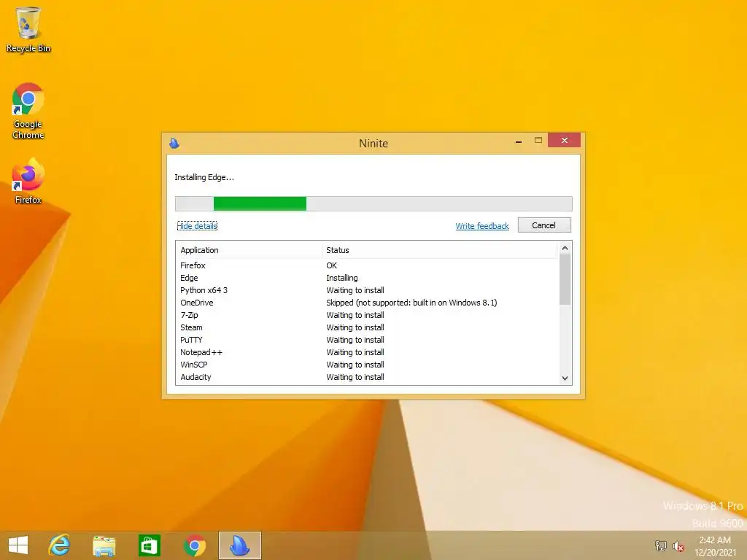This screenshot has height=560, width=747.
Task: Close the Ninite window
Action: click(x=564, y=140)
